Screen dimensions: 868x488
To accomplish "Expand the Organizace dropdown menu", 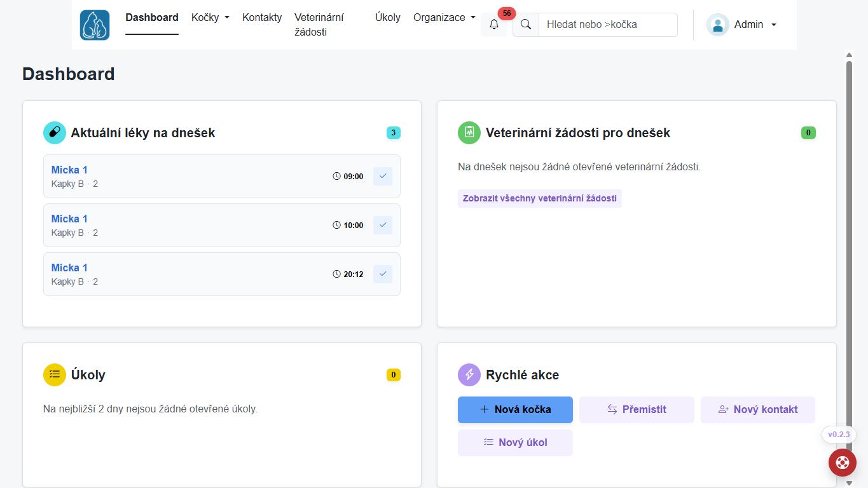I will (444, 18).
